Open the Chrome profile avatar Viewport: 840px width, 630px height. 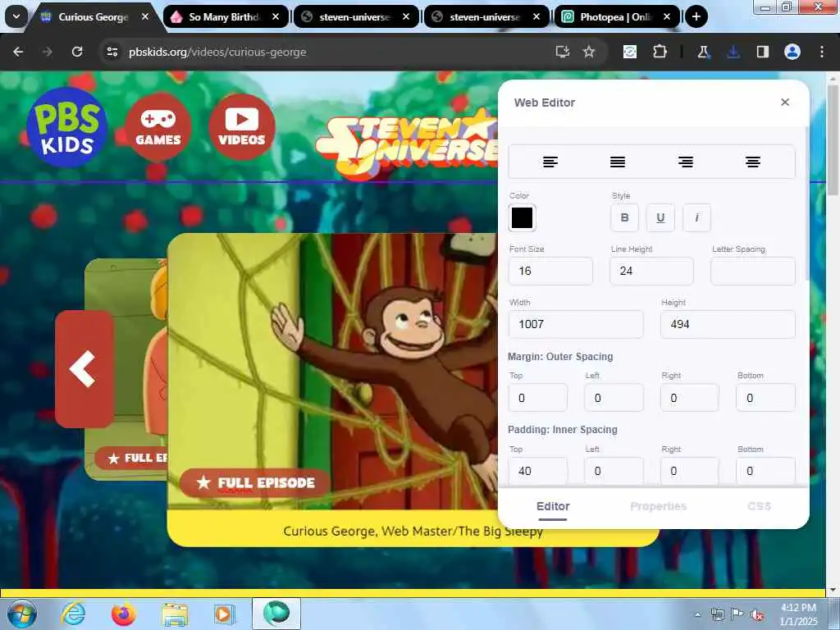[x=792, y=52]
